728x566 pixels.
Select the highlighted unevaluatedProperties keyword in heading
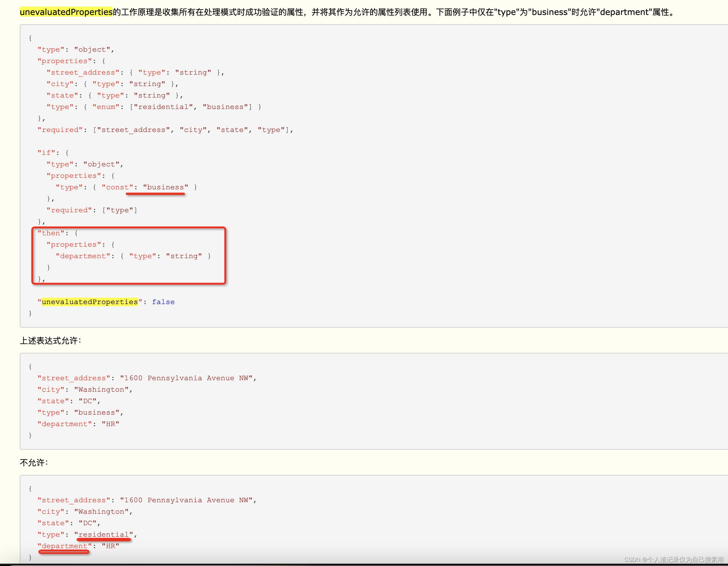tap(65, 12)
